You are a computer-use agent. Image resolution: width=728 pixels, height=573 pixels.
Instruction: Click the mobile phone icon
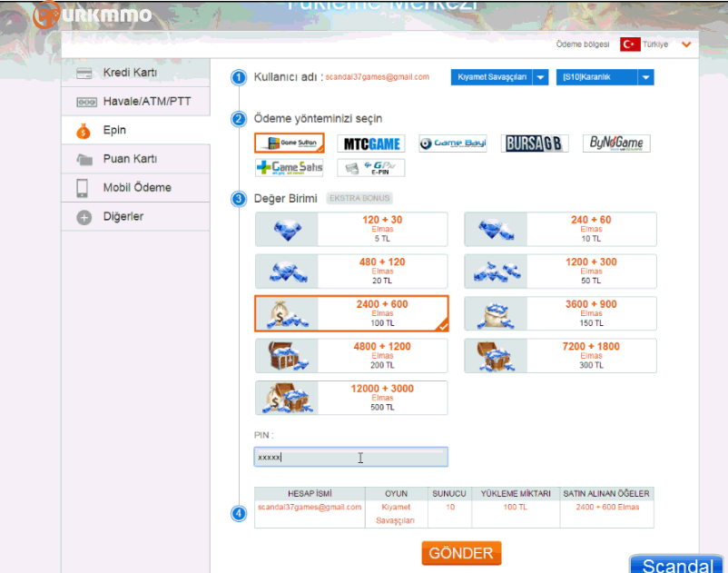tap(83, 188)
